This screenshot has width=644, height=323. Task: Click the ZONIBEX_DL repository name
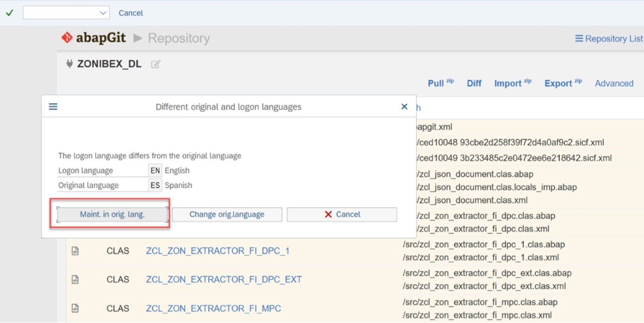(x=109, y=64)
